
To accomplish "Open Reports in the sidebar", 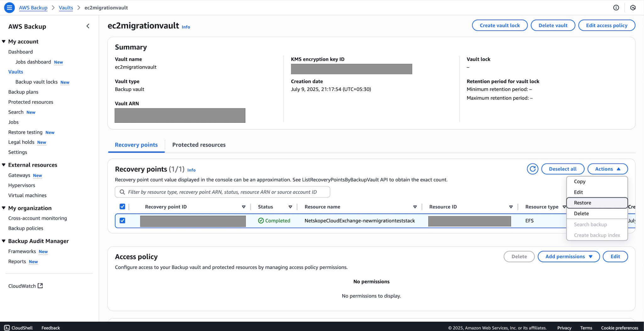I will pyautogui.click(x=17, y=261).
